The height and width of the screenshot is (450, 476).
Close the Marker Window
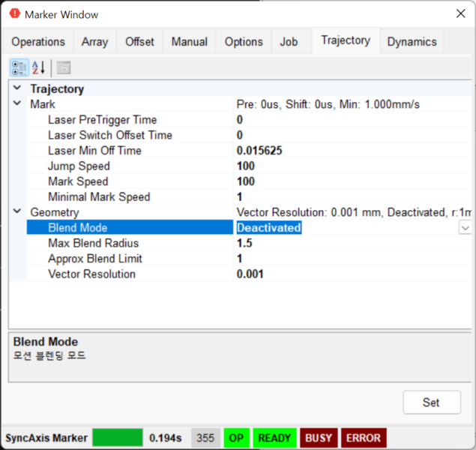click(459, 14)
